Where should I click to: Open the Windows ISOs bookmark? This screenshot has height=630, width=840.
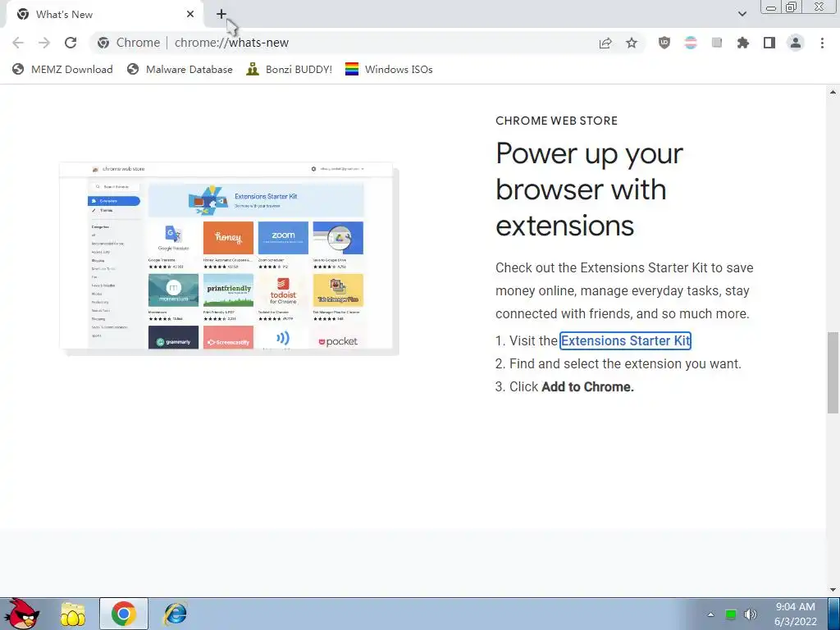point(389,69)
